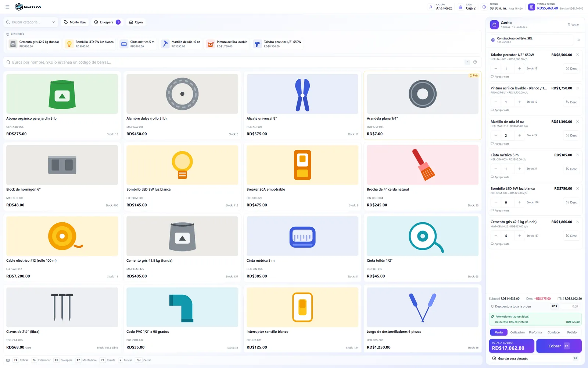
Task: Add Cable eléctrico #12 product card
Action: click(x=62, y=247)
